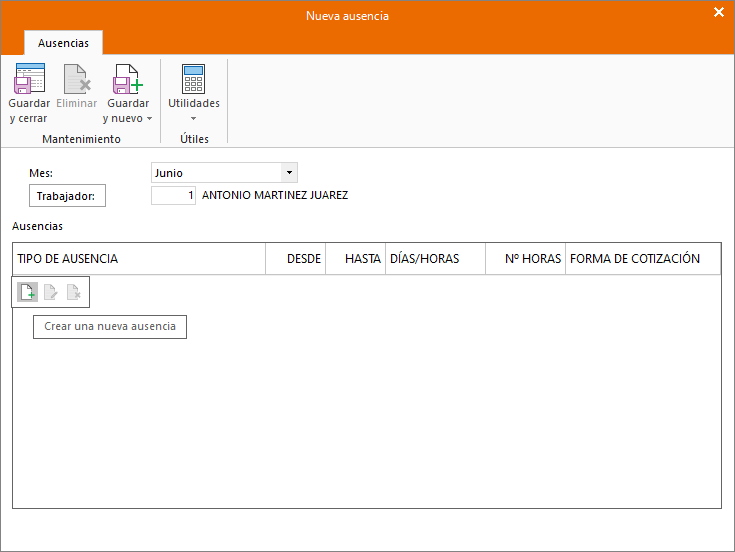Click the Trabajador button
The height and width of the screenshot is (552, 735).
click(x=67, y=195)
